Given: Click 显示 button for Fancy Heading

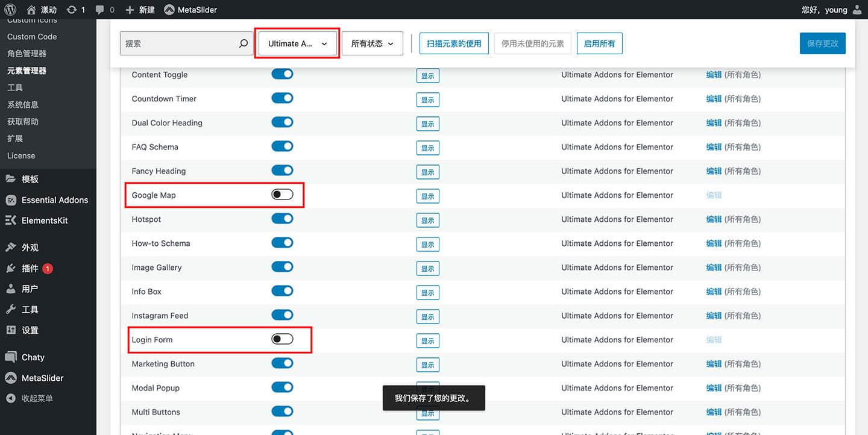Looking at the screenshot, I should point(428,172).
